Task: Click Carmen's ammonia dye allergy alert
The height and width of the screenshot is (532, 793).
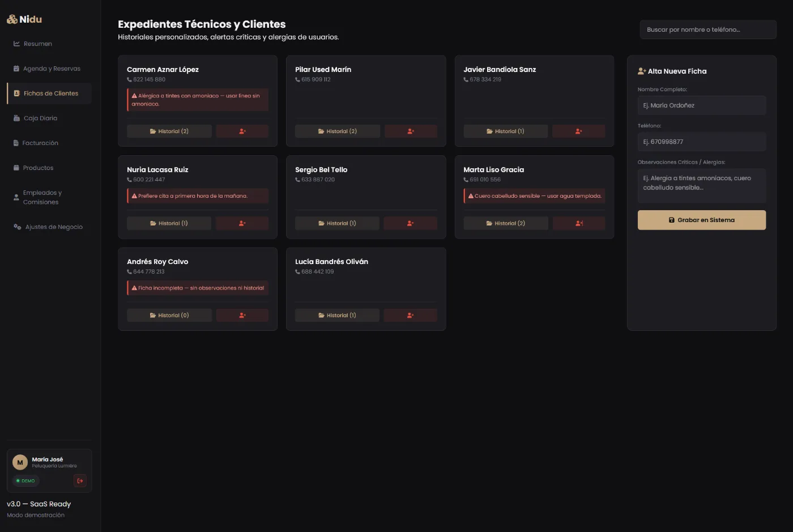Action: [198, 100]
